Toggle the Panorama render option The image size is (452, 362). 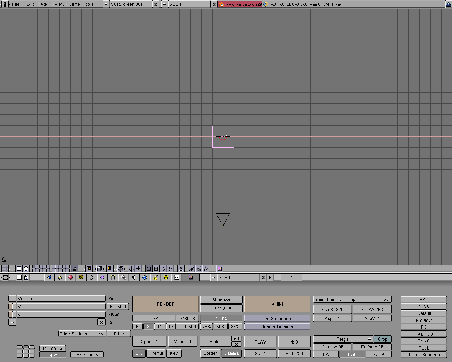tap(222, 308)
